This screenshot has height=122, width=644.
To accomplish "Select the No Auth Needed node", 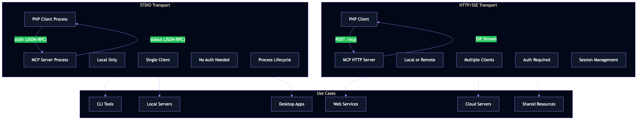I will pos(214,60).
